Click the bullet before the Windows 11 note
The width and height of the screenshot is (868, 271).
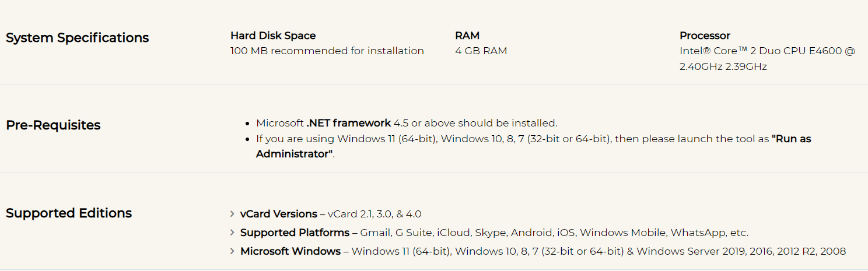pyautogui.click(x=249, y=139)
